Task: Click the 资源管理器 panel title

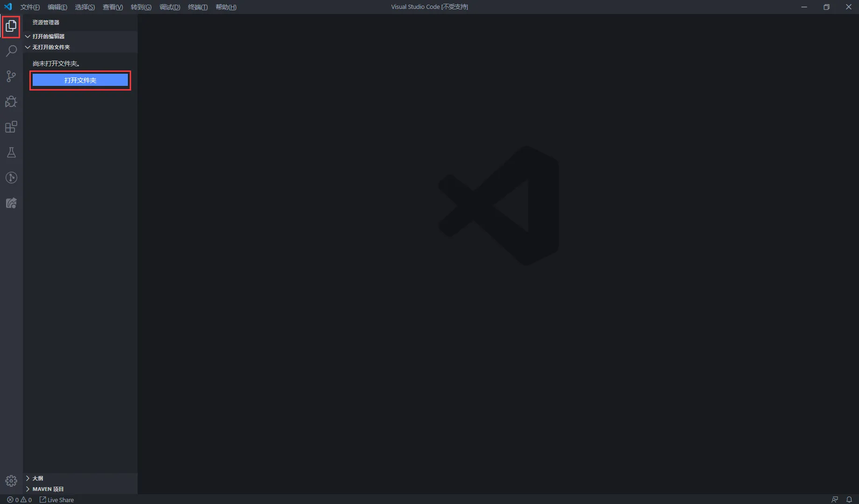Action: point(46,22)
